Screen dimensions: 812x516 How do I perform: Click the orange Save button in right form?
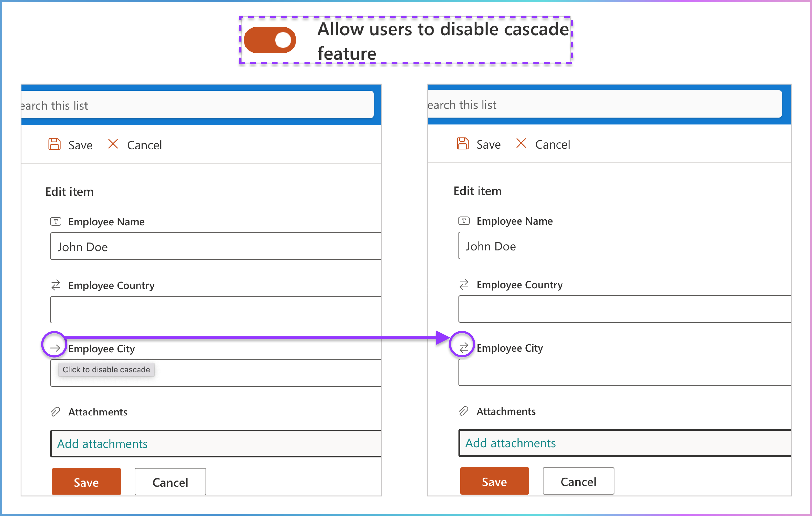tap(494, 481)
